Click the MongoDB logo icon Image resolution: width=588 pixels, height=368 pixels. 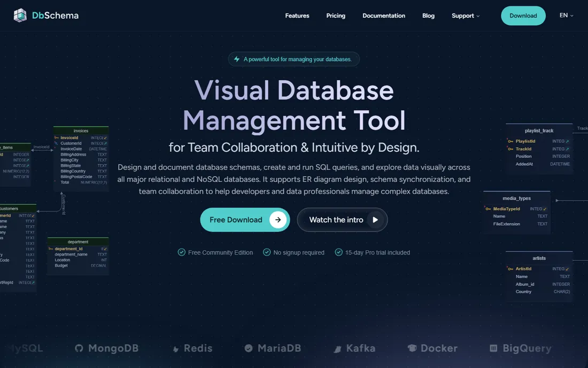79,348
